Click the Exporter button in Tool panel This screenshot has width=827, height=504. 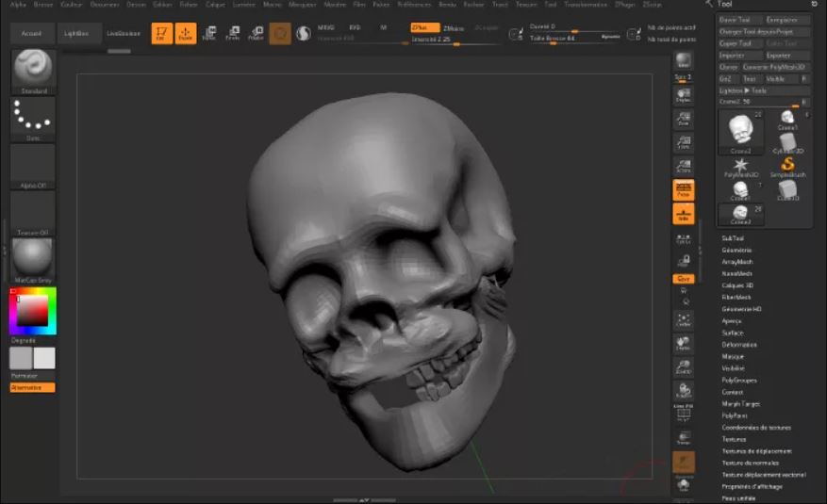click(x=779, y=56)
